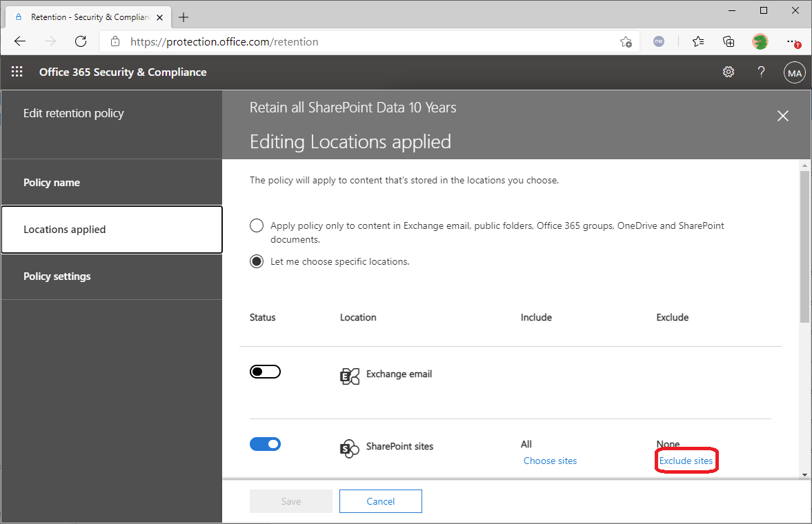
Task: Open the settings gear in Office header
Action: (728, 72)
